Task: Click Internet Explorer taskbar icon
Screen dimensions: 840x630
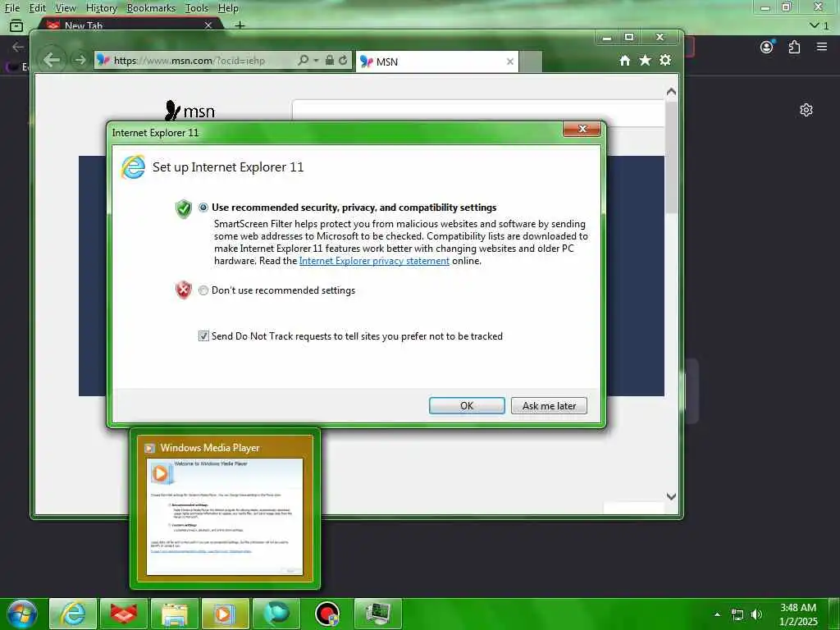Action: tap(73, 614)
